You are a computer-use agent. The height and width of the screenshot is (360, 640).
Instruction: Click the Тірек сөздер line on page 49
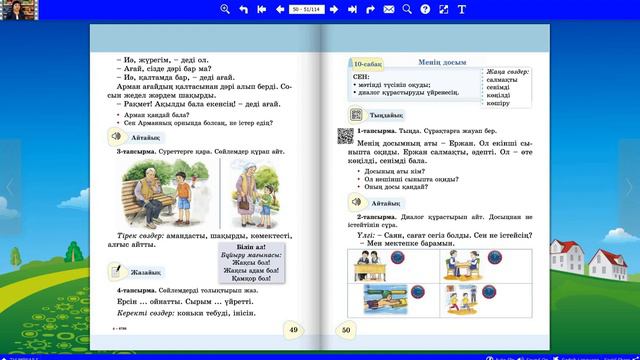point(200,240)
